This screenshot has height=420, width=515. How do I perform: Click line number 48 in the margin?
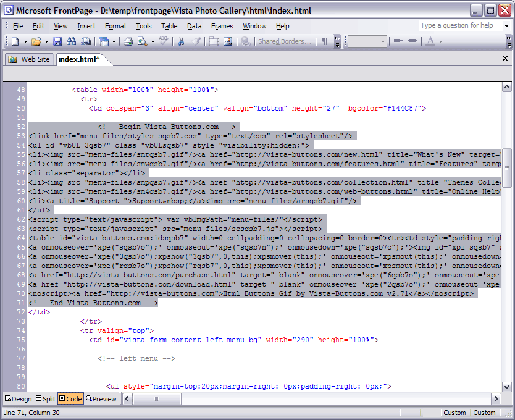[21, 90]
